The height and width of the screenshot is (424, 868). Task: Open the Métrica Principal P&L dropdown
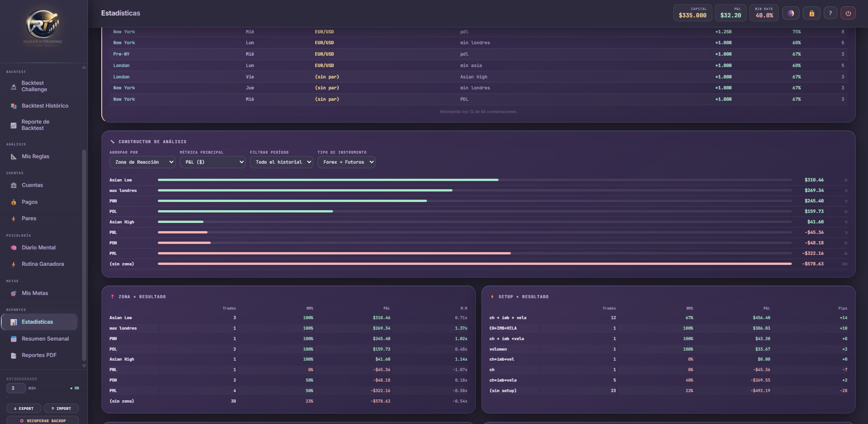213,162
